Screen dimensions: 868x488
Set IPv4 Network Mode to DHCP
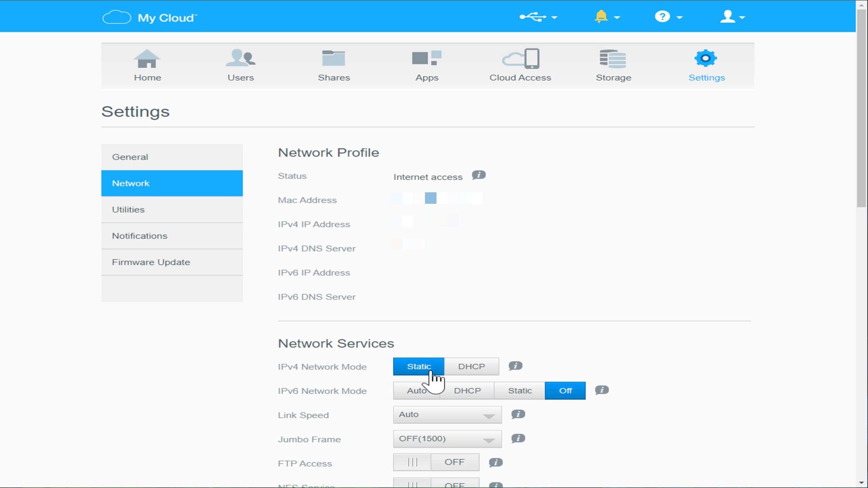point(471,366)
